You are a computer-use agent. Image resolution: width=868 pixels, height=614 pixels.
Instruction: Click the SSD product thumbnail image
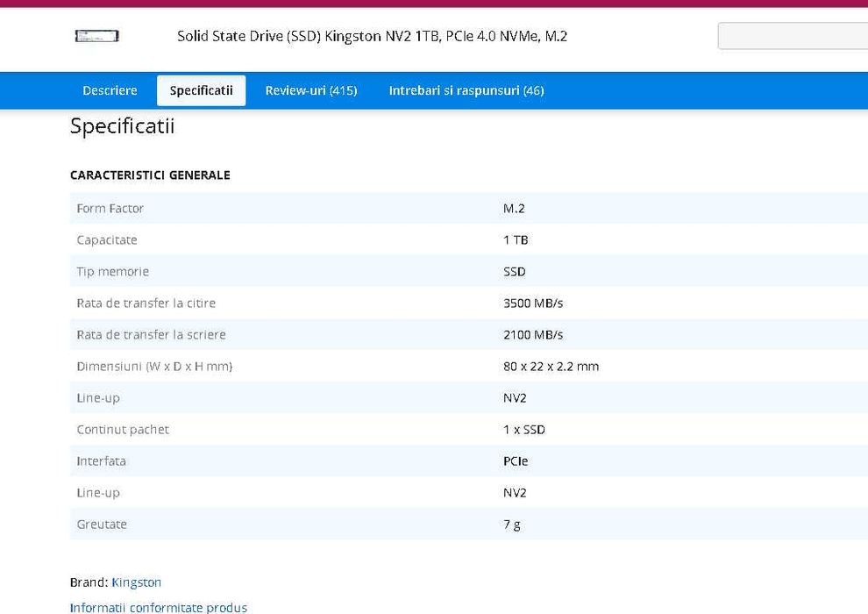click(x=96, y=36)
